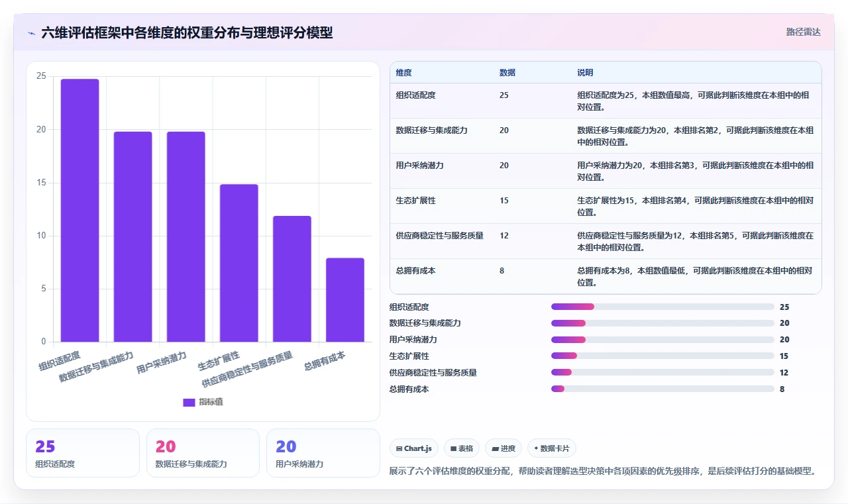848x504 pixels.
Task: Toggle the 指标值 legend swatch
Action: coord(189,402)
